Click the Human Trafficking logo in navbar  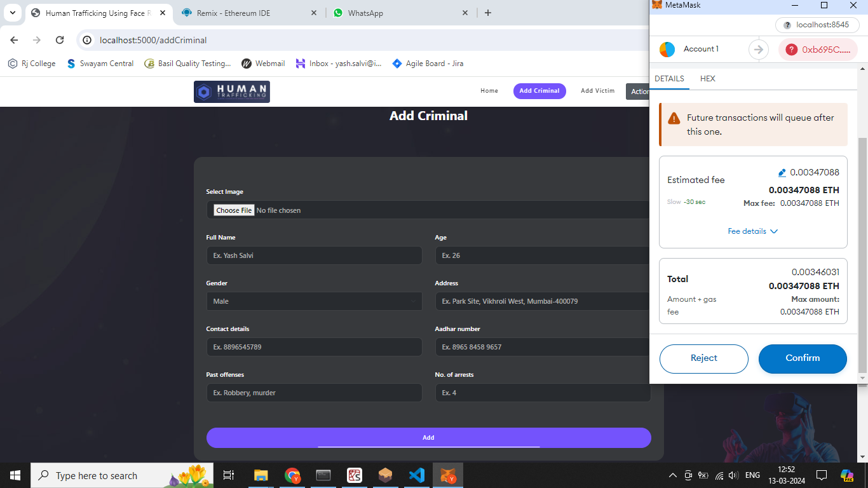click(x=232, y=91)
